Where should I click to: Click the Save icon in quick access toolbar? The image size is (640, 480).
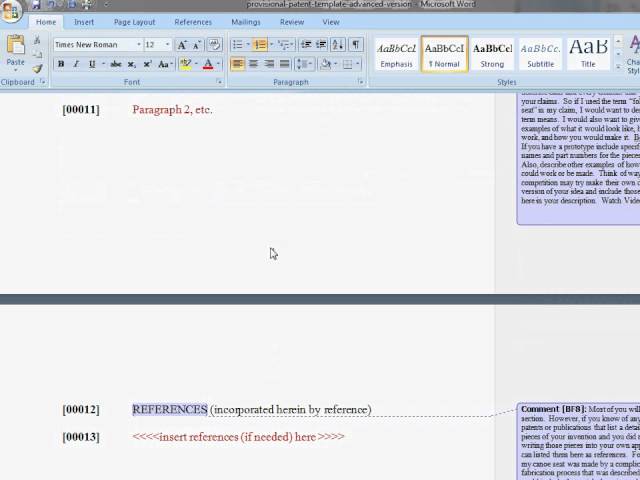point(36,4)
